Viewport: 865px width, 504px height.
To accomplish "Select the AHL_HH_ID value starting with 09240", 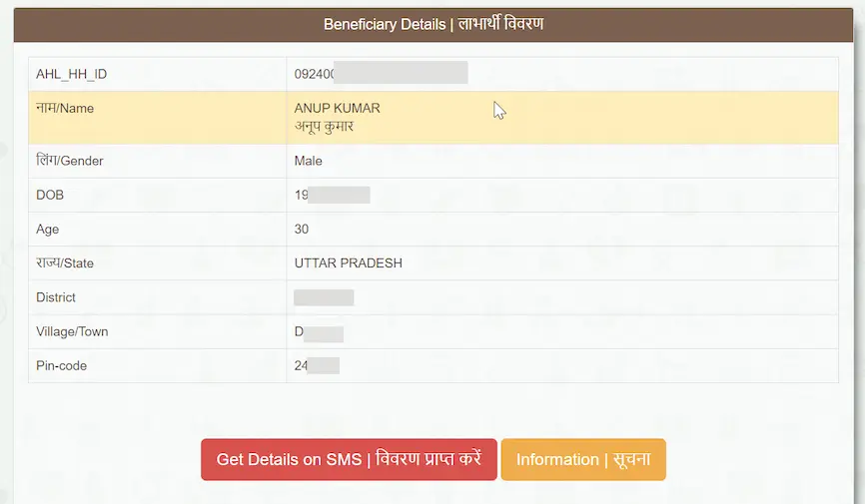I will 381,73.
